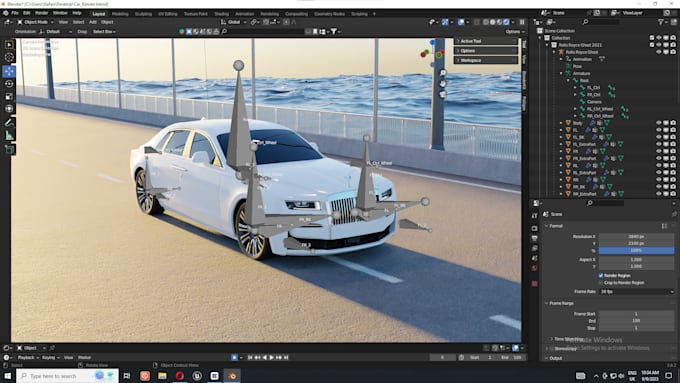This screenshot has width=680, height=383.
Task: Open the Output properties printer tab
Action: (x=534, y=238)
